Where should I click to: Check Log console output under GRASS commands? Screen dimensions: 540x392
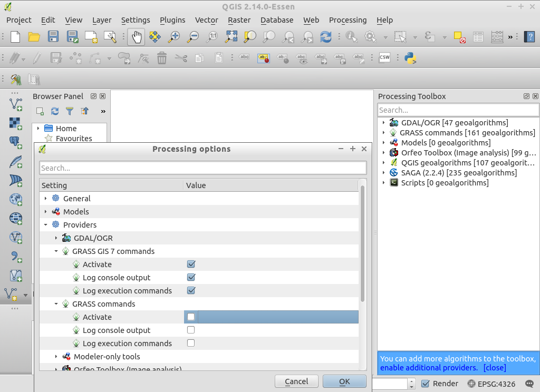point(191,330)
